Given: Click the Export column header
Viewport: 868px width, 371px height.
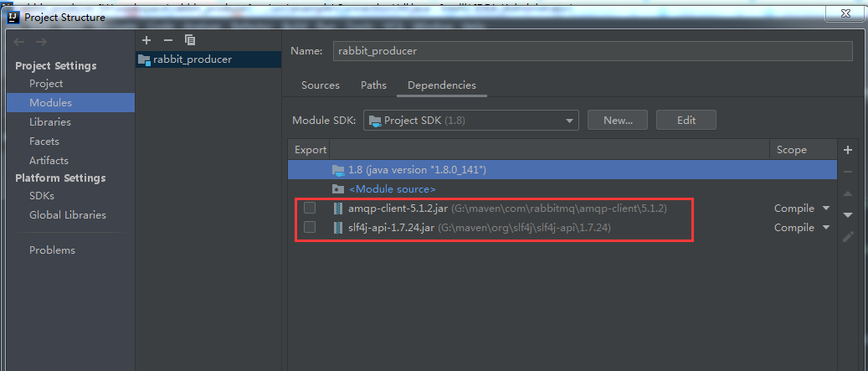Looking at the screenshot, I should pos(311,150).
